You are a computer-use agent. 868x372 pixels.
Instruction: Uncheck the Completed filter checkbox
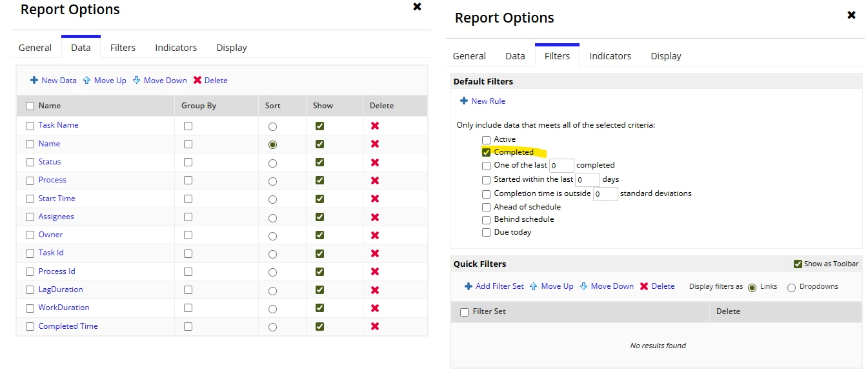[487, 153]
